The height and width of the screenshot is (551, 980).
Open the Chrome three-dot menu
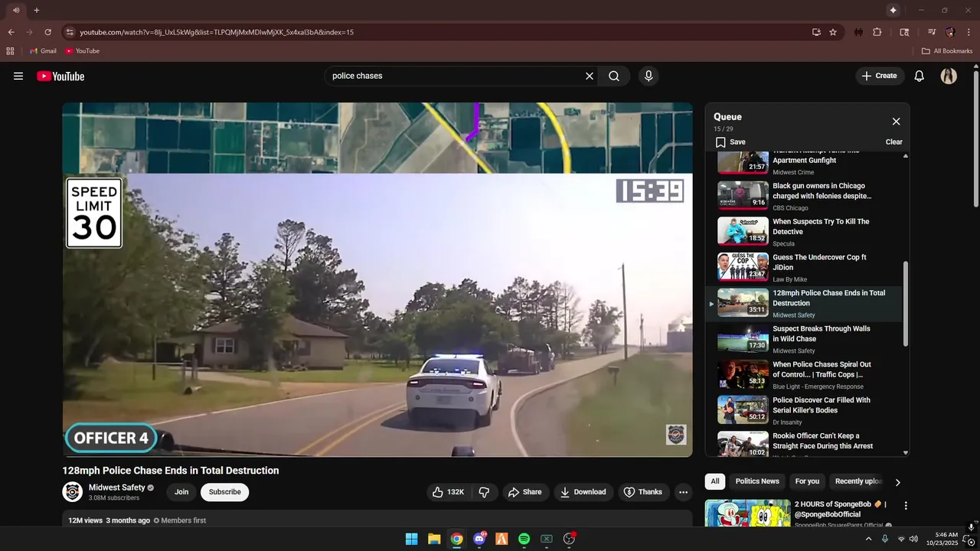(x=968, y=32)
